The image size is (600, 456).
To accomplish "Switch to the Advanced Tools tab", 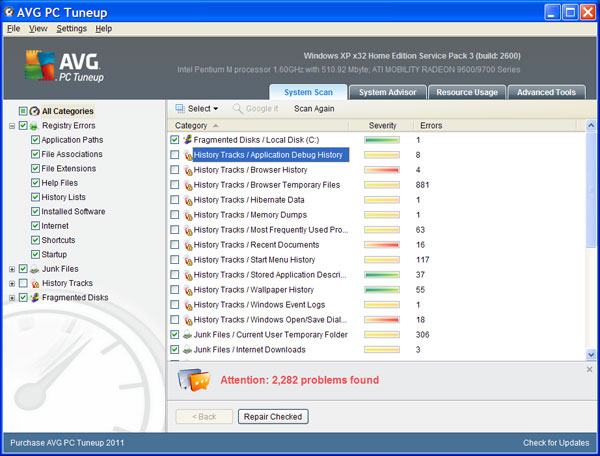I will tap(546, 92).
